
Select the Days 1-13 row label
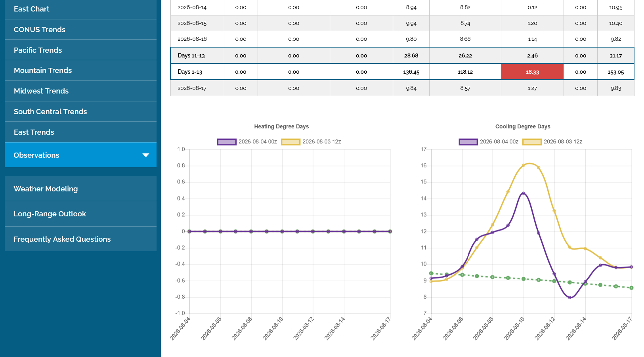190,72
